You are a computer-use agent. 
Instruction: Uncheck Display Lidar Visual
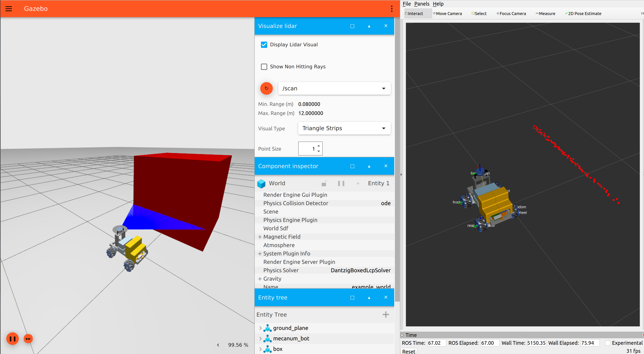pyautogui.click(x=264, y=45)
